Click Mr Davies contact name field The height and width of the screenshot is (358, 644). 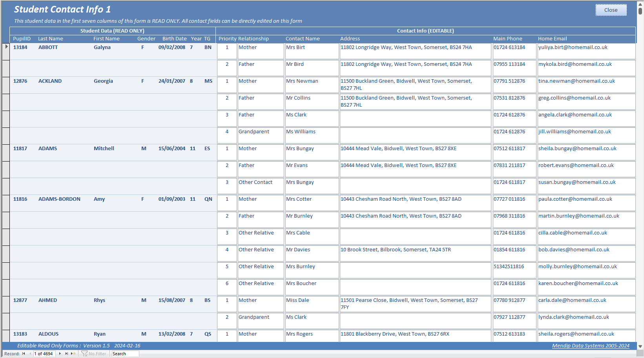tap(312, 254)
